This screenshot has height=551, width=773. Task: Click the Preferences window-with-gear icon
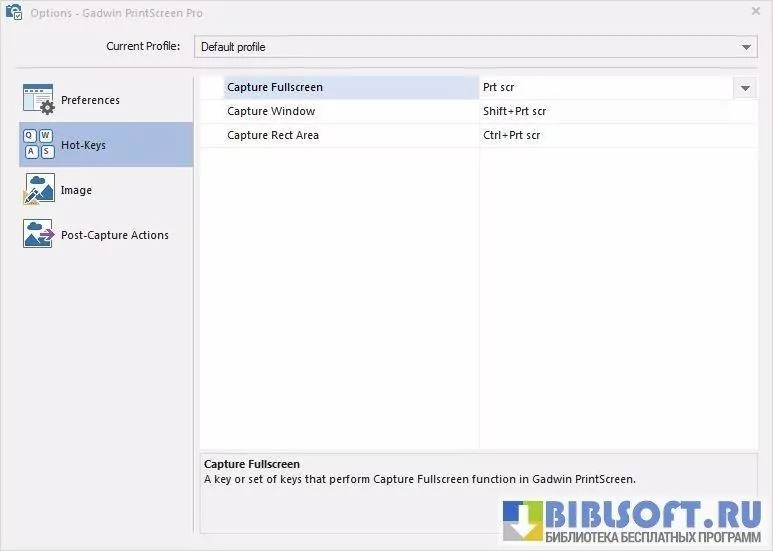point(38,100)
